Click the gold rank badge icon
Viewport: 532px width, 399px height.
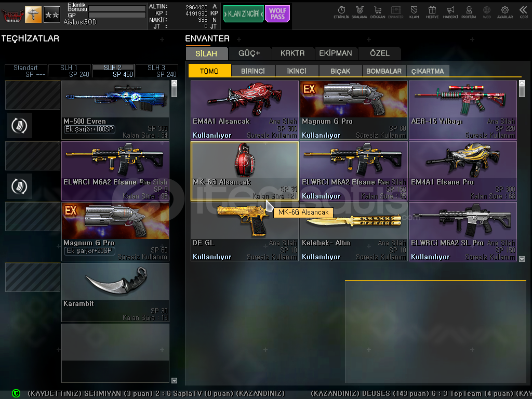point(33,15)
